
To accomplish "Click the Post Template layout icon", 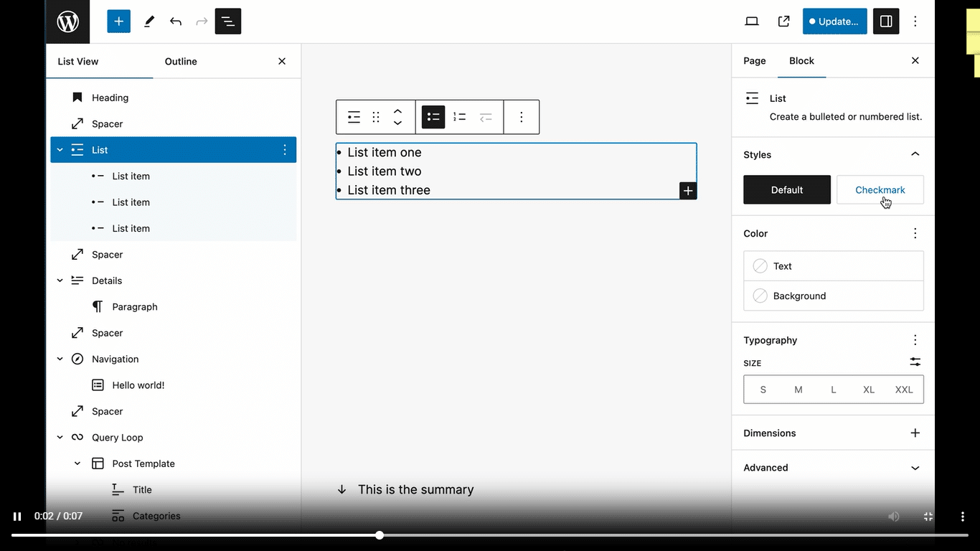I will point(98,463).
